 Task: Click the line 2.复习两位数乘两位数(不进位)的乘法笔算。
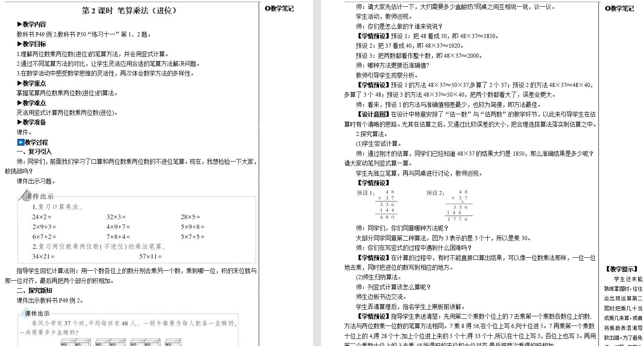point(100,246)
